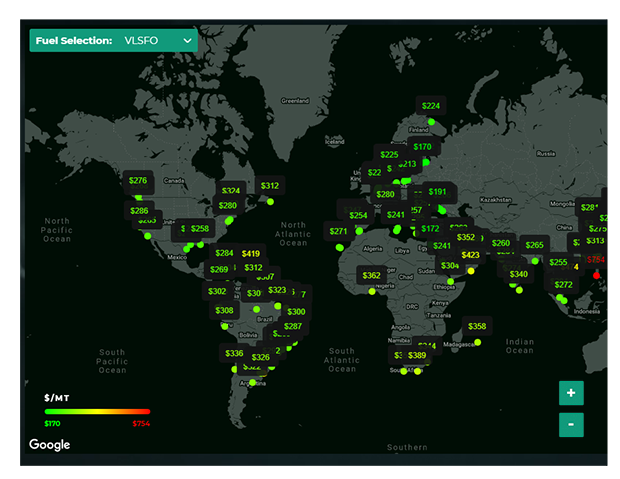Select the $389 marker in South Africa

(x=417, y=355)
